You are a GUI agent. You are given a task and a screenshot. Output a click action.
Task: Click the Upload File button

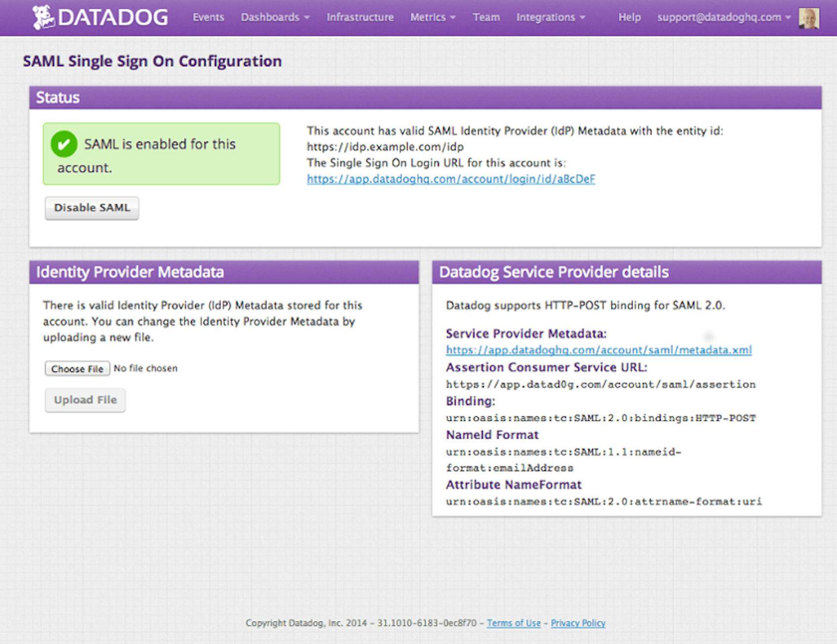coord(84,400)
